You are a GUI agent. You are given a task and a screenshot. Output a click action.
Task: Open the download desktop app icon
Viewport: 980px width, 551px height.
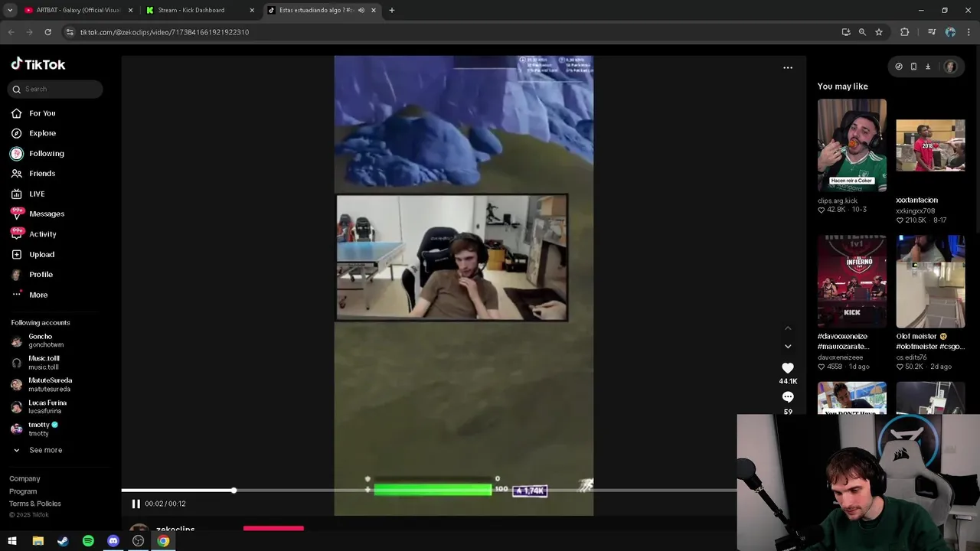click(x=928, y=67)
